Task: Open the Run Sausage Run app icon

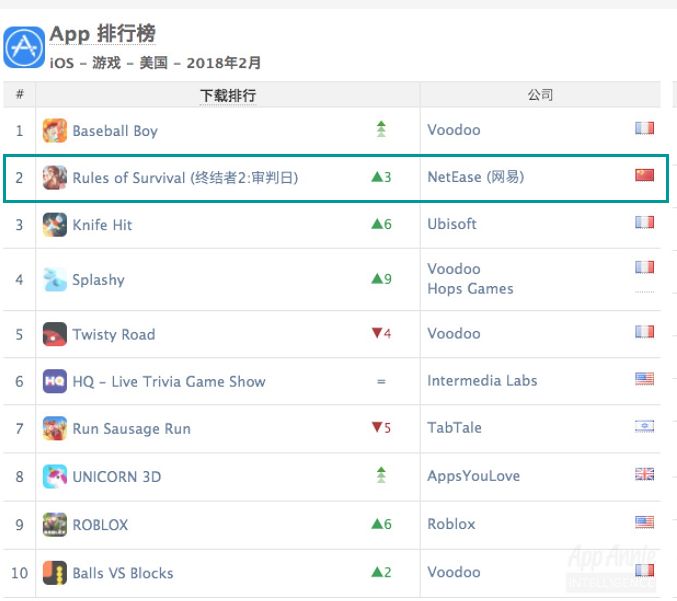Action: click(x=55, y=428)
